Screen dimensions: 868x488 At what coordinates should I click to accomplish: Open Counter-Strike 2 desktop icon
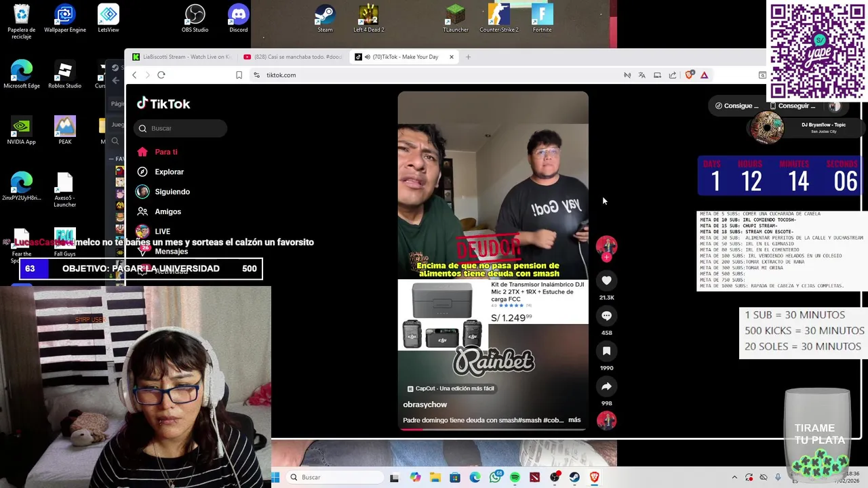click(x=499, y=18)
